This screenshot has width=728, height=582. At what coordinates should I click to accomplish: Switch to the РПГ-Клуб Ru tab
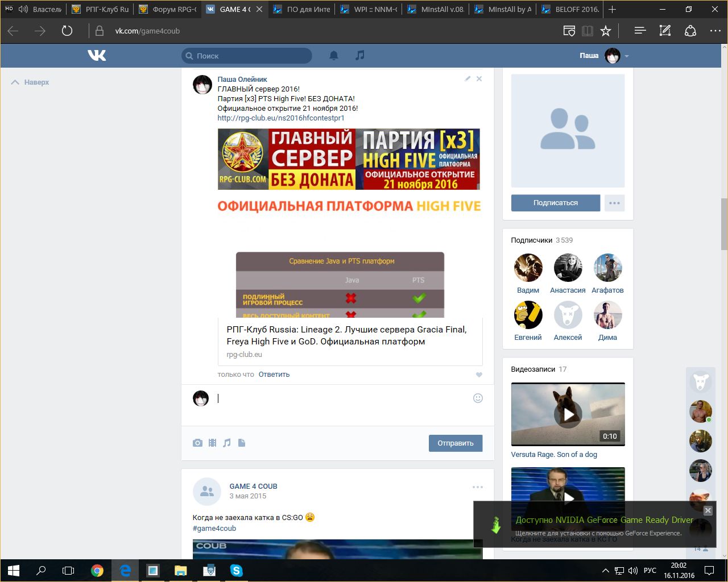(100, 9)
